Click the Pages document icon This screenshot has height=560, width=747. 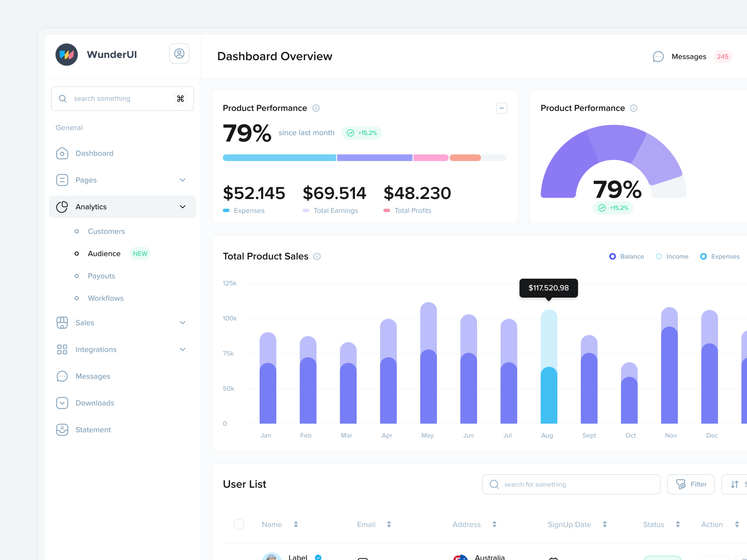62,180
